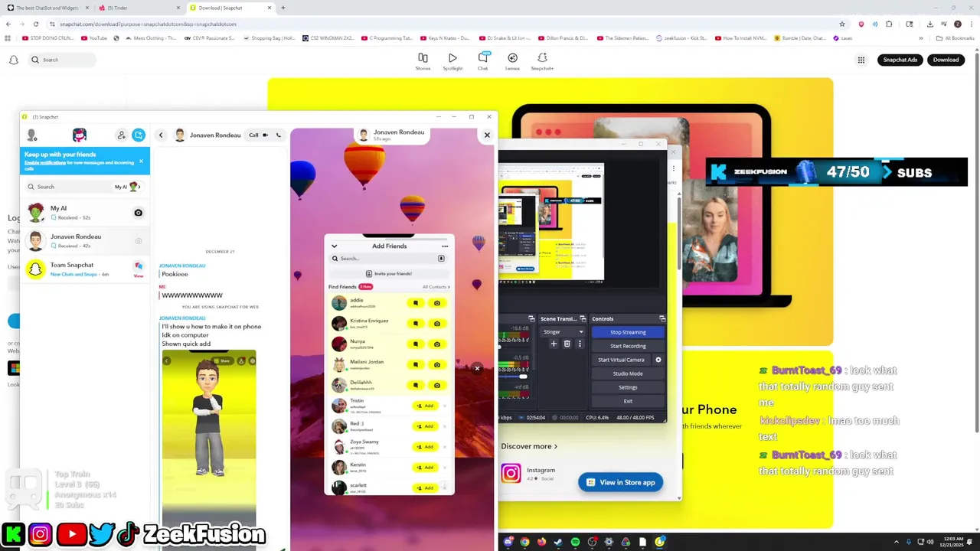Select the Stinger transition dropdown in OBS
Screen dimensions: 980x551
click(x=563, y=332)
